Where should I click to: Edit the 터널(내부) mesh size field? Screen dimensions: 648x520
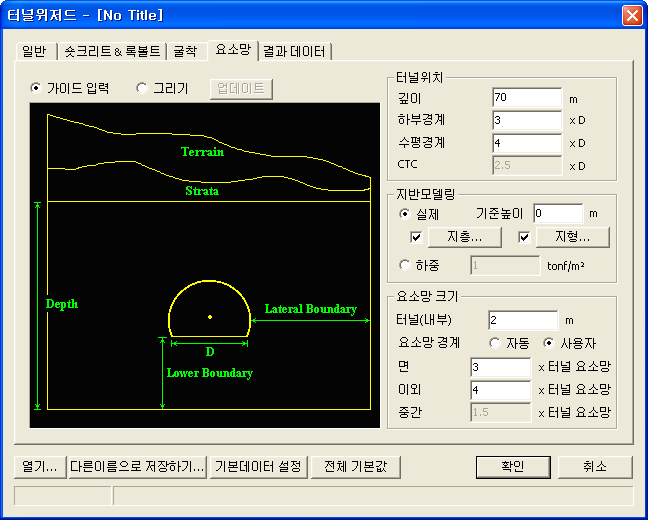(523, 320)
